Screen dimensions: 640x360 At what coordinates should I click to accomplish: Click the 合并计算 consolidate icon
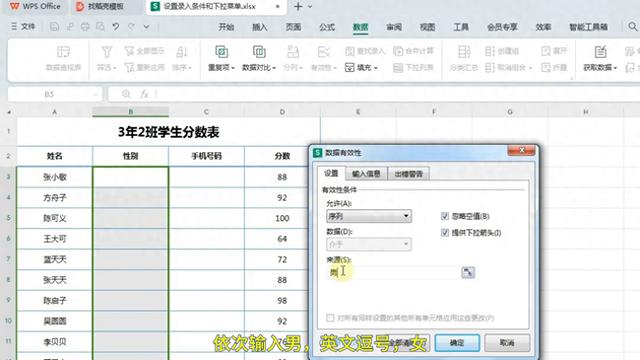[398, 51]
